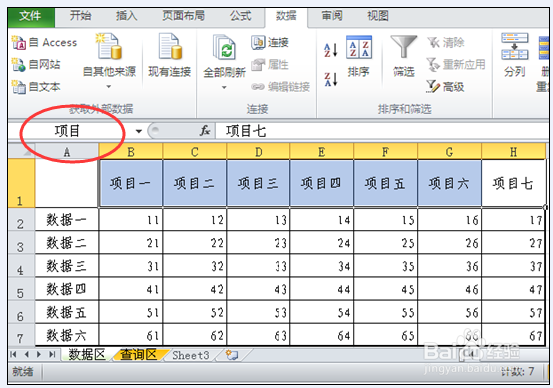This screenshot has width=553, height=388.
Task: Click 重新应用 reapply filter
Action: (x=456, y=65)
